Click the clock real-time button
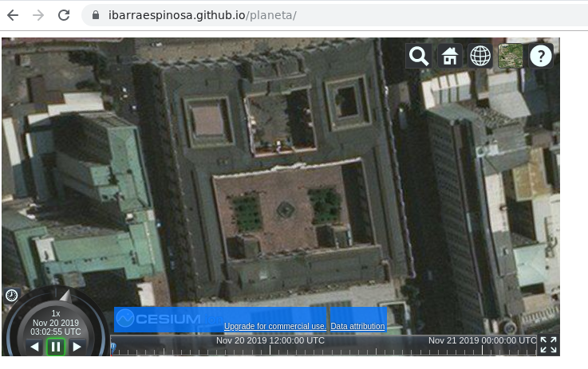Screen dimensions: 588x369 point(12,295)
